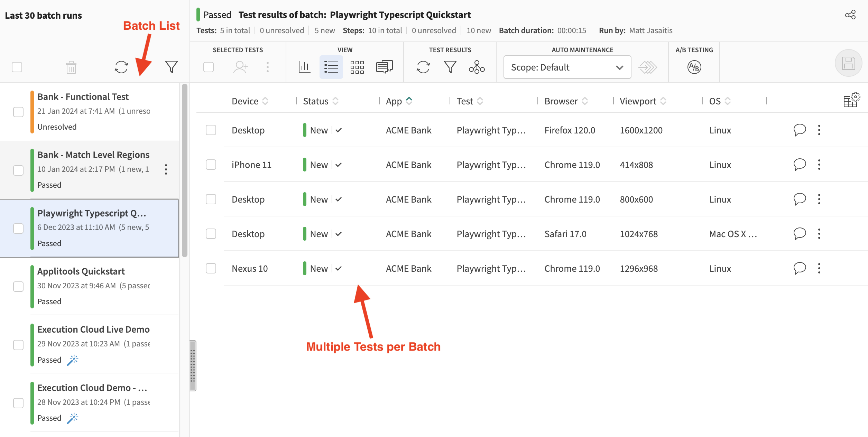This screenshot has width=868, height=437.
Task: Click the delete batches trash icon
Action: click(71, 67)
